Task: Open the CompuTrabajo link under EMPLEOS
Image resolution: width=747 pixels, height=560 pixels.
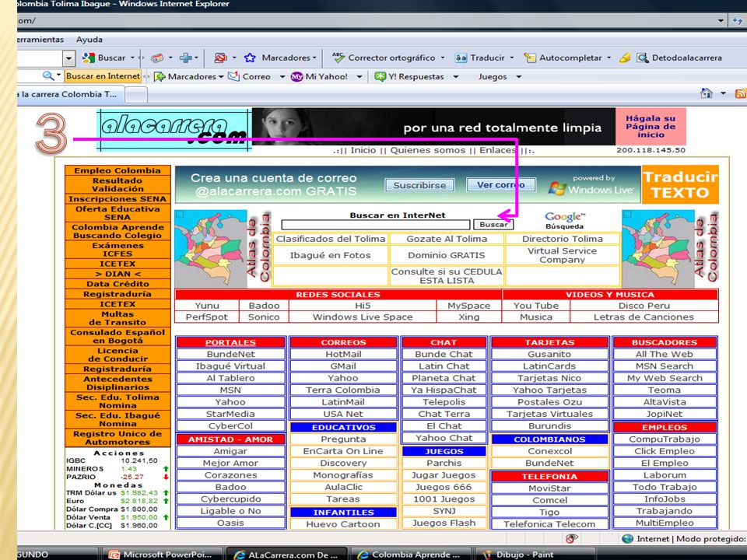Action: [x=664, y=439]
